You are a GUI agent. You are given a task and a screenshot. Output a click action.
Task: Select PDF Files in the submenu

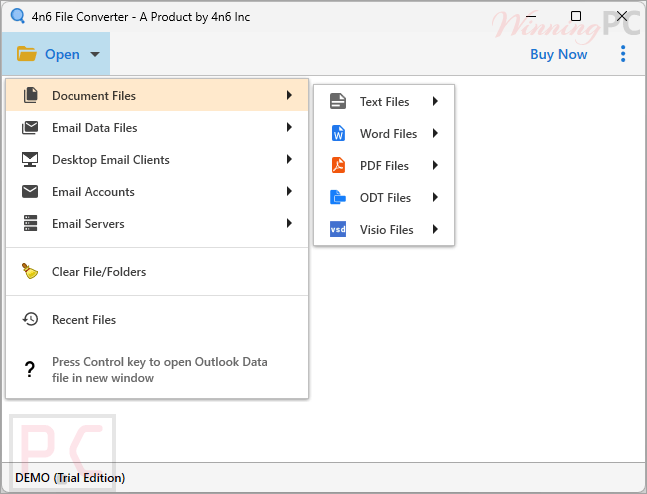[384, 165]
